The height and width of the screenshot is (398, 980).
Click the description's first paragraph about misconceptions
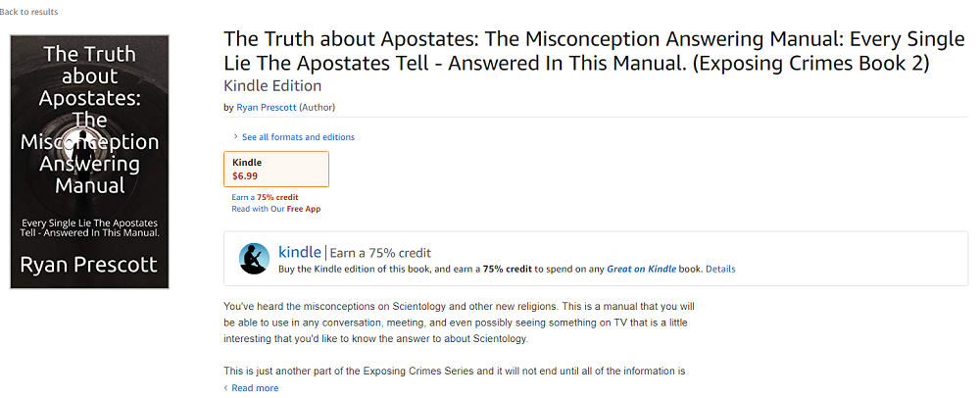459,322
